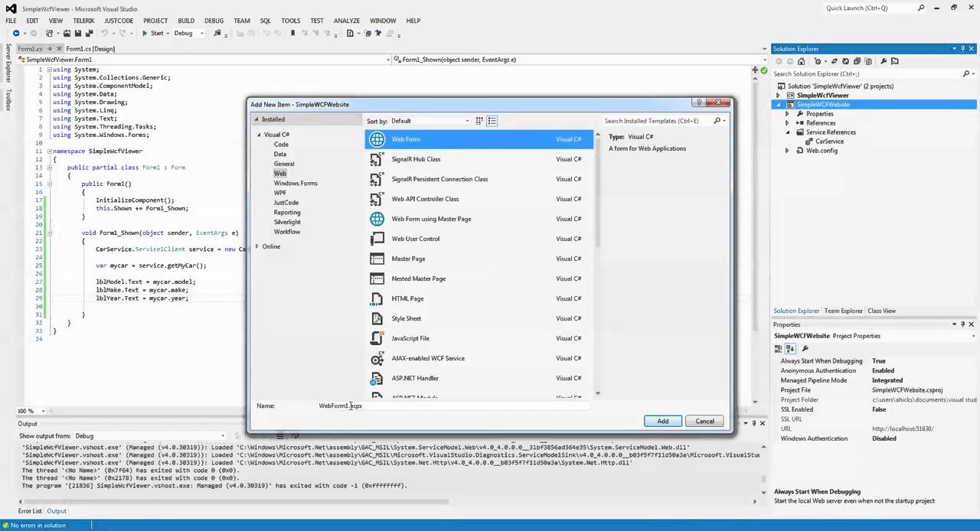Click Navigate Backward toolbar icon
Screen dimensions: 980x531
tap(16, 33)
